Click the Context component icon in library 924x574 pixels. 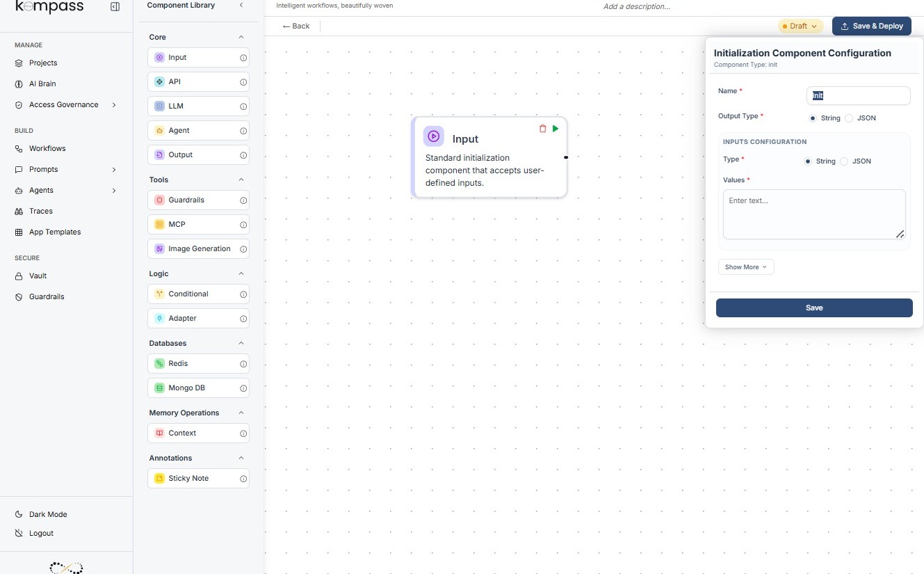pos(159,433)
